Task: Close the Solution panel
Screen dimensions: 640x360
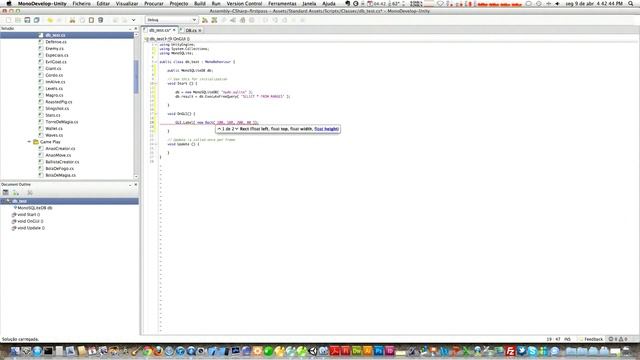Action: coord(136,29)
